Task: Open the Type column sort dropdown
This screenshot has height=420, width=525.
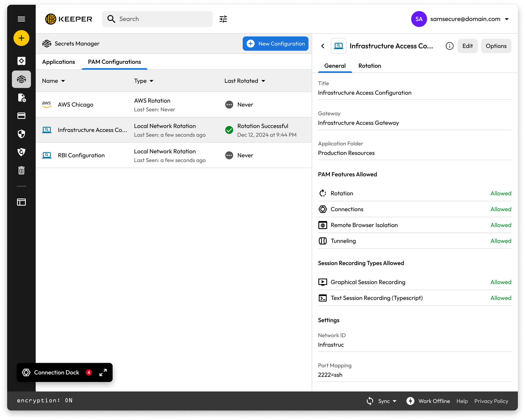Action: 151,81
